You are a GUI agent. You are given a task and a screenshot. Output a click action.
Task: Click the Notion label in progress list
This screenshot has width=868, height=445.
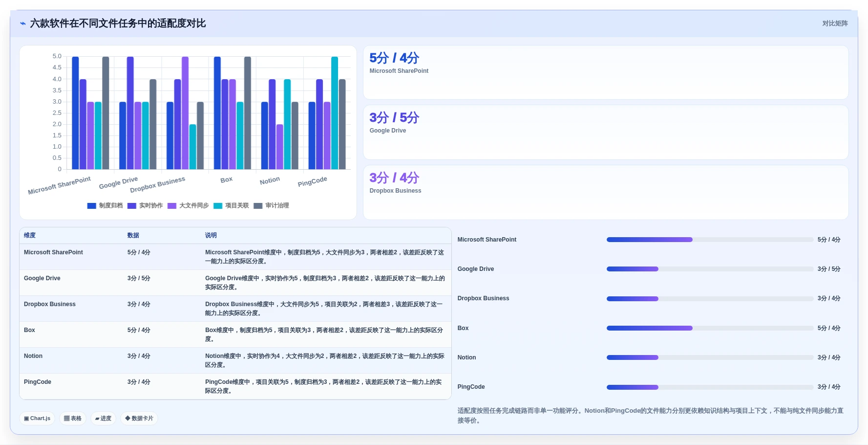click(x=466, y=357)
